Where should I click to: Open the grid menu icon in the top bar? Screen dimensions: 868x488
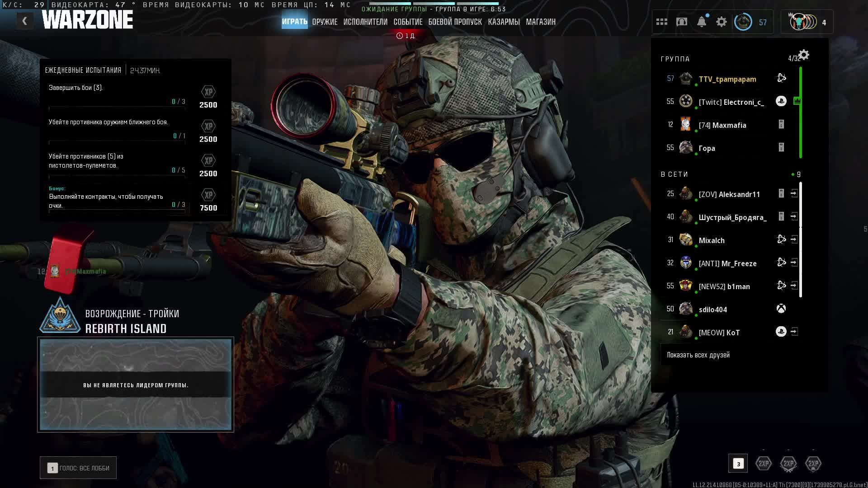point(662,22)
